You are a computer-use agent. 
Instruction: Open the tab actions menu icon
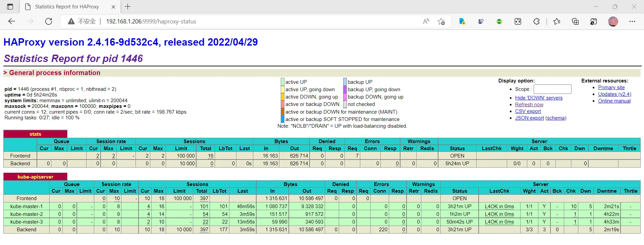tap(10, 7)
